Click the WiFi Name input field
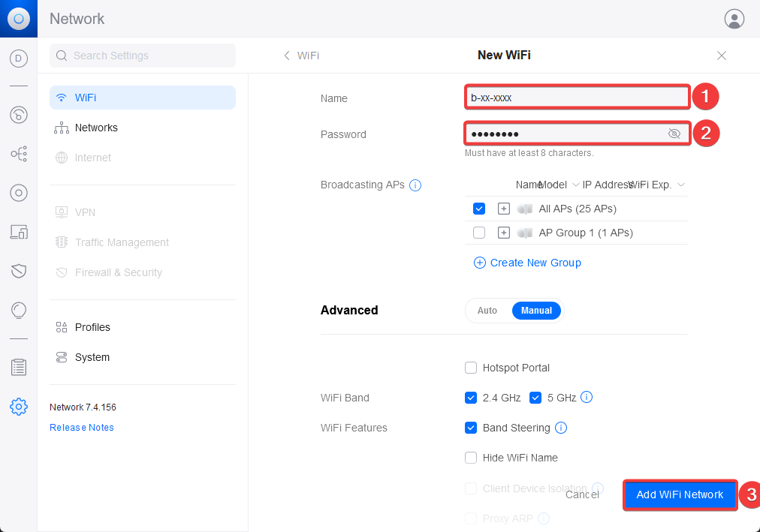This screenshot has height=532, width=760. [x=577, y=98]
